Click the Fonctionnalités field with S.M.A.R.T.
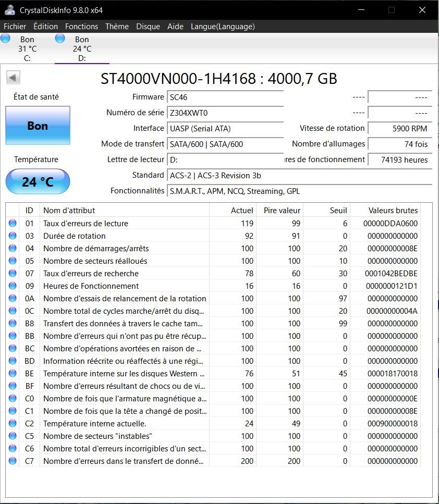 click(299, 191)
